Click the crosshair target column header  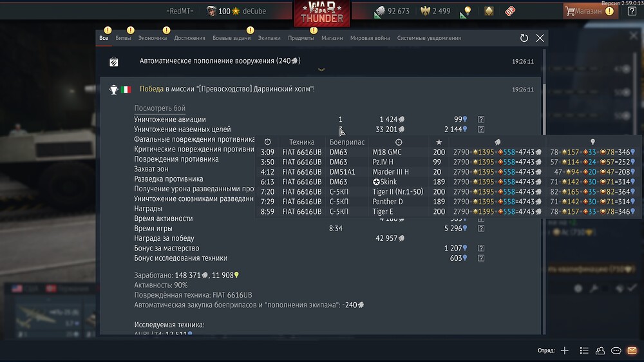click(399, 142)
